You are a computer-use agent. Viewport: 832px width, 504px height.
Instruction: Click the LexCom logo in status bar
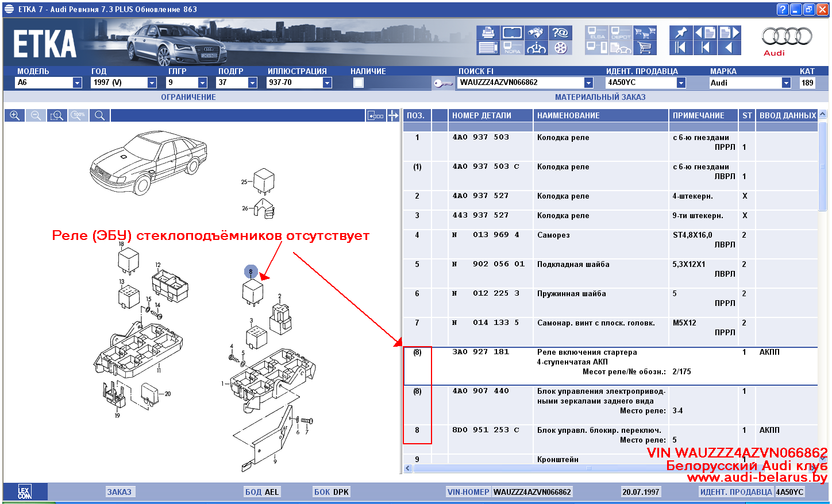[24, 492]
